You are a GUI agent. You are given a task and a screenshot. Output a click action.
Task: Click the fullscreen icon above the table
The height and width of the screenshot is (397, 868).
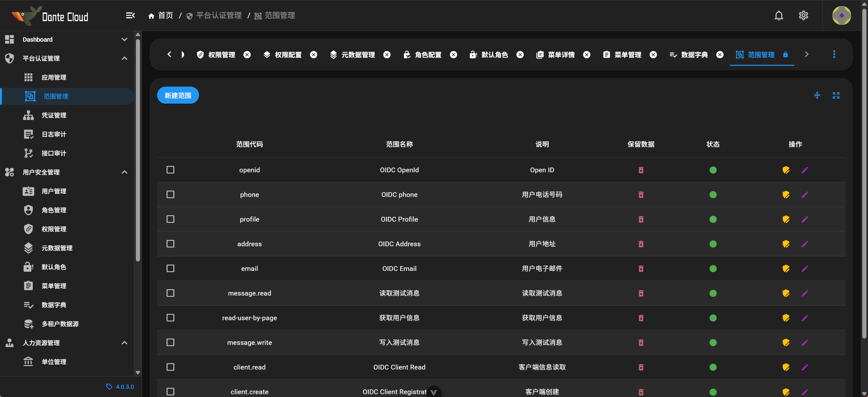point(836,95)
